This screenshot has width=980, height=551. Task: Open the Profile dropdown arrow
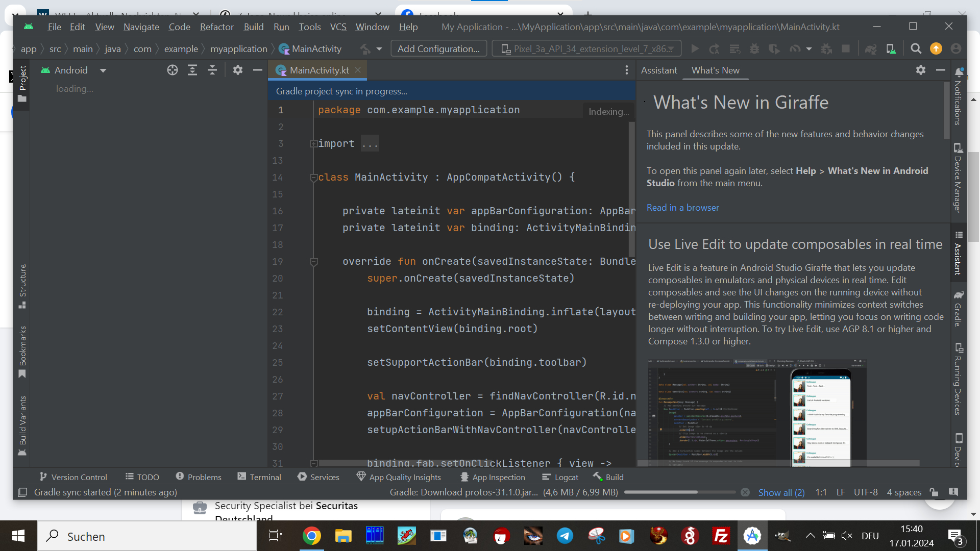pos(809,49)
